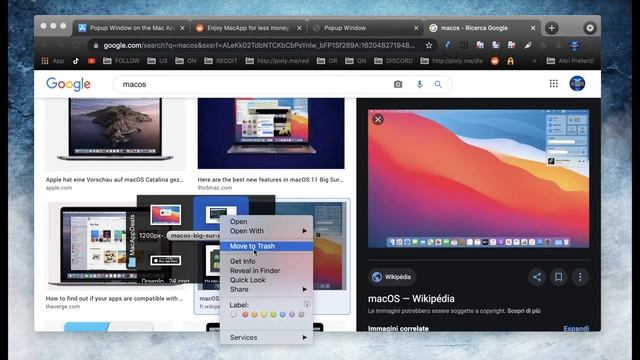Switch to the Popup Window on the Mac App tab
The width and height of the screenshot is (640, 360).
[131, 28]
